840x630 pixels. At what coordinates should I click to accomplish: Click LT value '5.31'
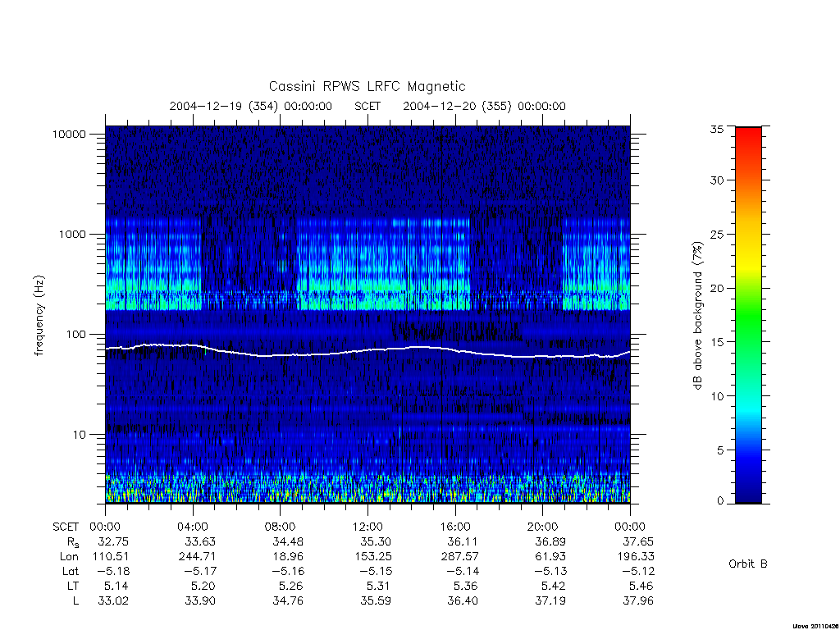(379, 586)
